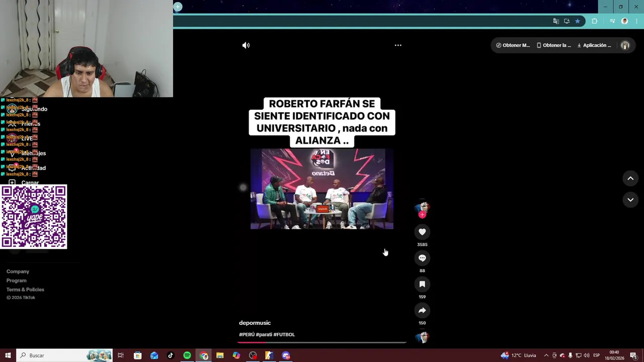Screen dimensions: 644x362
Task: Open the notification center with 5 alerts
Action: (634, 355)
